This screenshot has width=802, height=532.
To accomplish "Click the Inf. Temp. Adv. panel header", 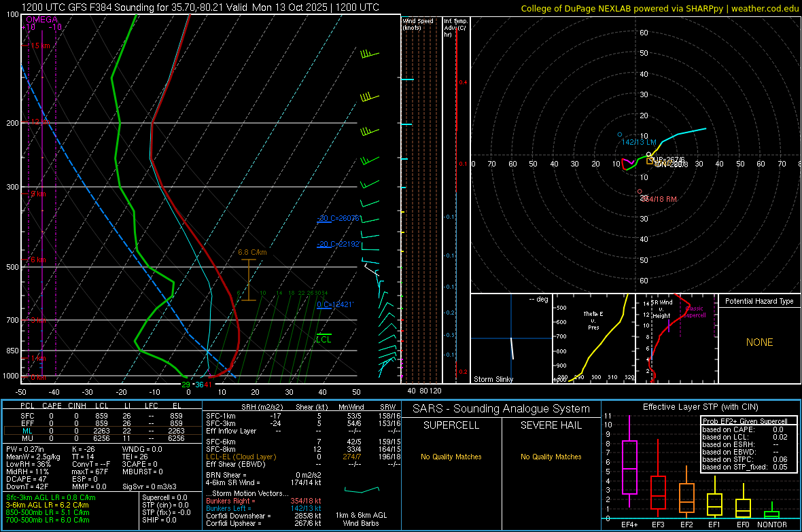I will pos(455,28).
